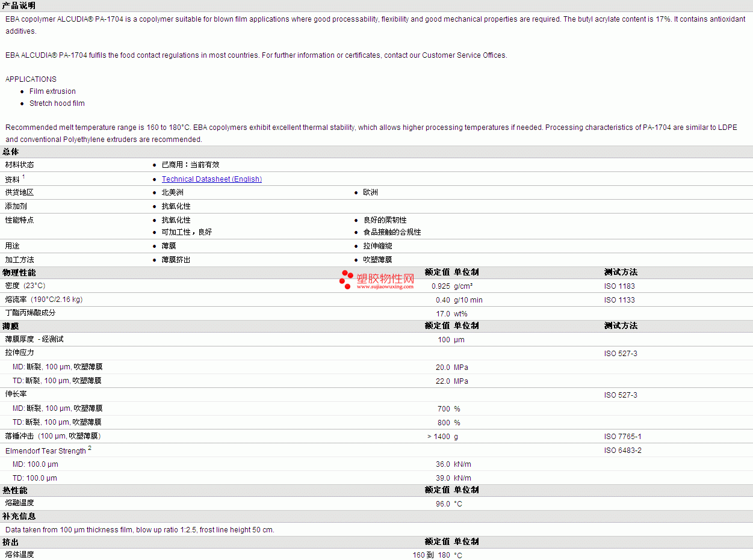Click the 已商用：当前有效 status value
This screenshot has height=560, width=753.
pyautogui.click(x=191, y=165)
